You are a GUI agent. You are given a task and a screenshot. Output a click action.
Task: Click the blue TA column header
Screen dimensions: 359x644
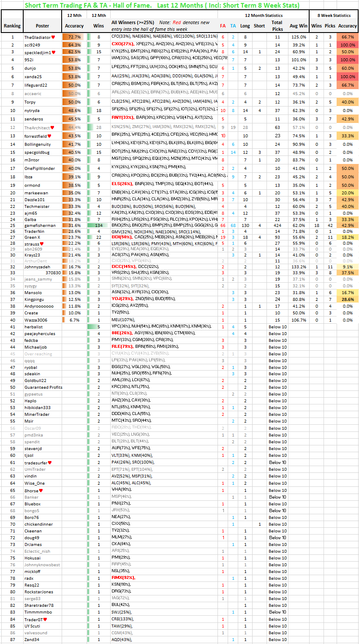233,26
